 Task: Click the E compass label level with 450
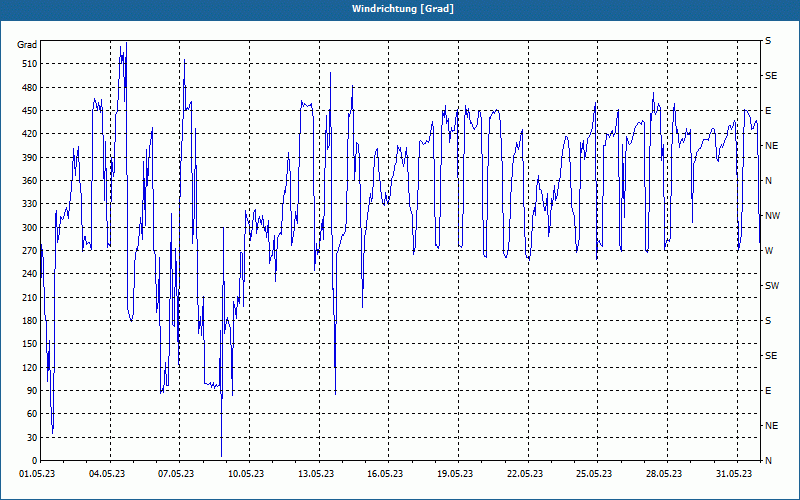tap(768, 111)
